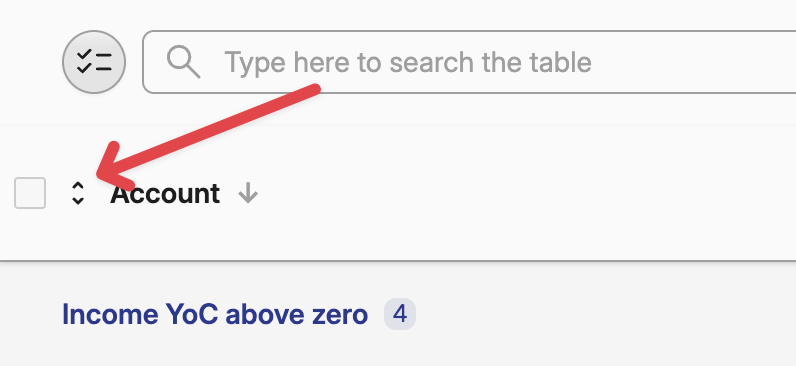The width and height of the screenshot is (796, 366).
Task: Open the Income YoC above zero link
Action: [215, 314]
